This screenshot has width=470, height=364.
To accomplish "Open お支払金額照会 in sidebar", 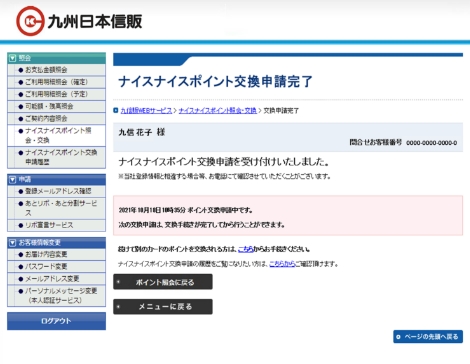I will (56, 70).
